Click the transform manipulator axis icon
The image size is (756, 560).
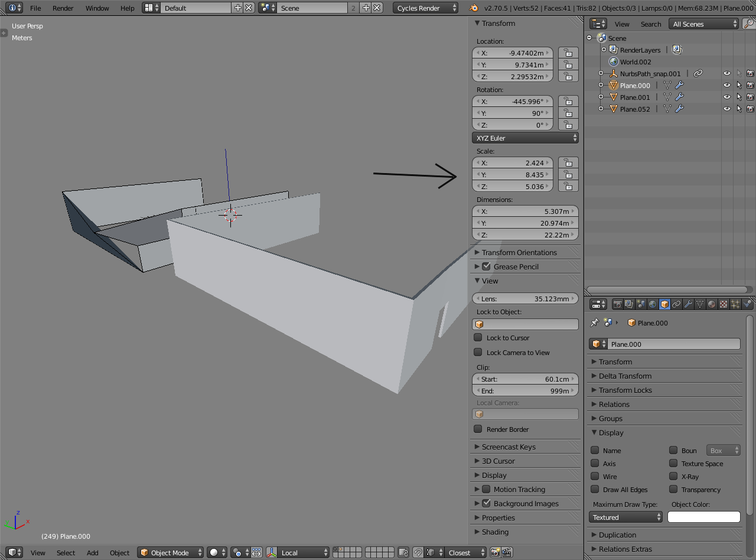pos(272,552)
